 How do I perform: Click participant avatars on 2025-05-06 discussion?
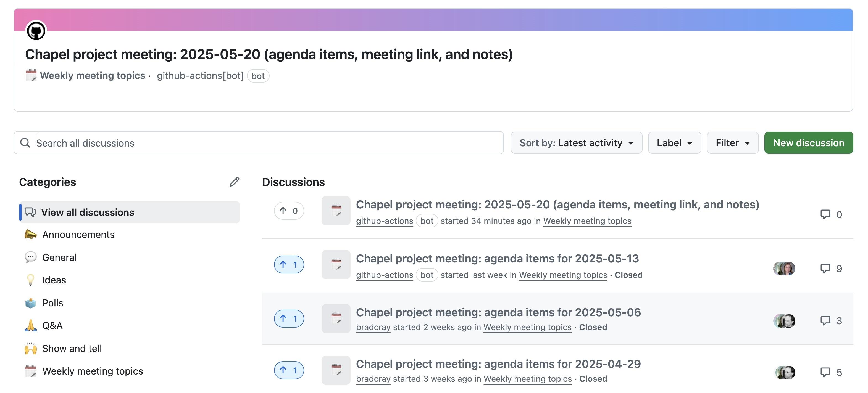[784, 321]
